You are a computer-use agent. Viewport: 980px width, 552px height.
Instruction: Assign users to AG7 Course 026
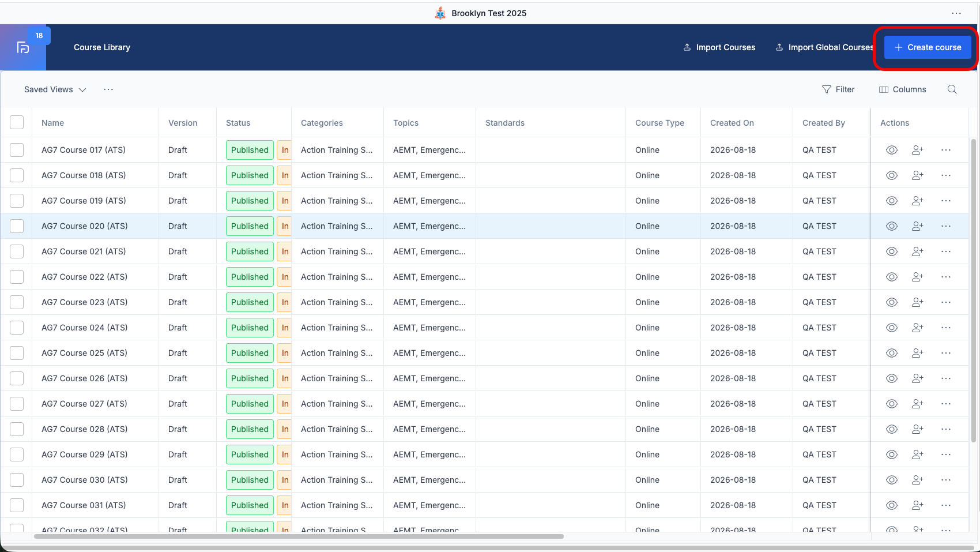click(918, 378)
